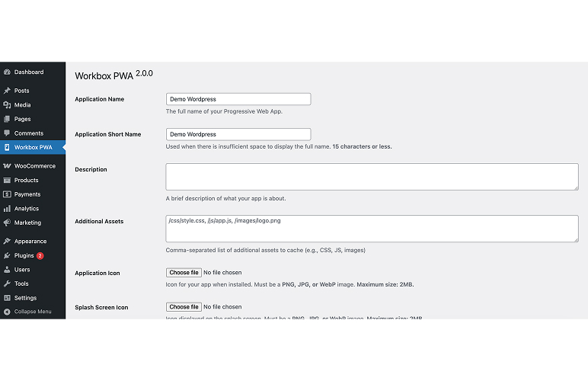Viewport: 588px width, 381px height.
Task: Click the 2.0.0 version number
Action: [x=145, y=73]
